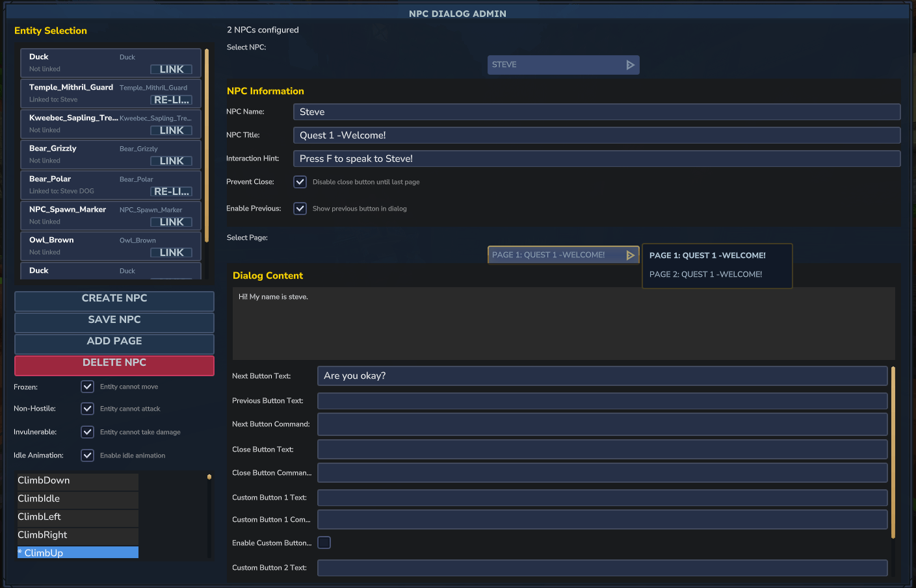This screenshot has width=916, height=588.
Task: Re-link the Temple_Mithril_Guard entity
Action: (x=172, y=99)
